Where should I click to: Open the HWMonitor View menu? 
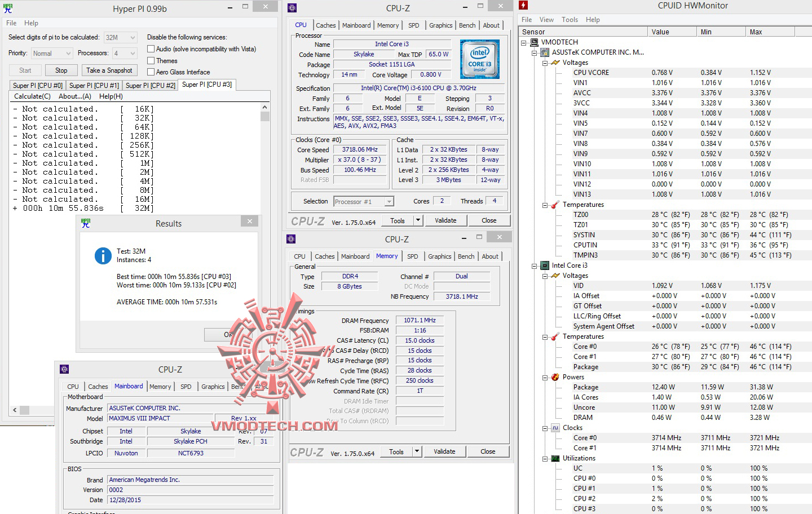point(546,20)
